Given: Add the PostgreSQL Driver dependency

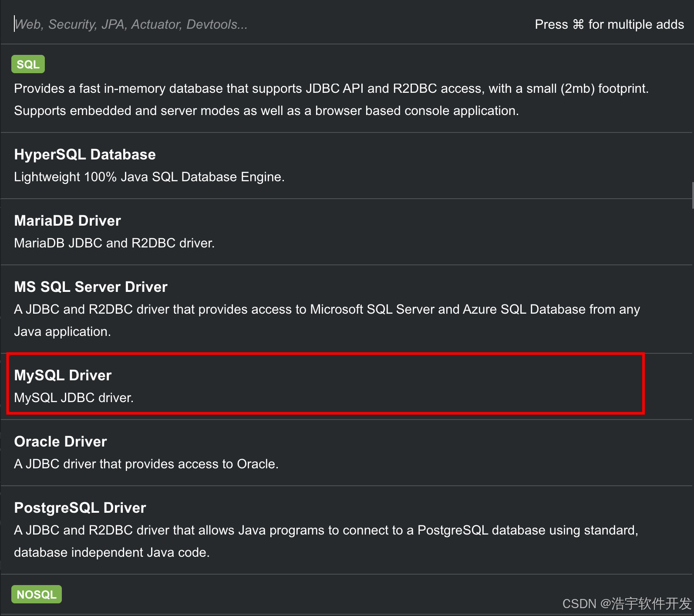Looking at the screenshot, I should click(x=347, y=530).
